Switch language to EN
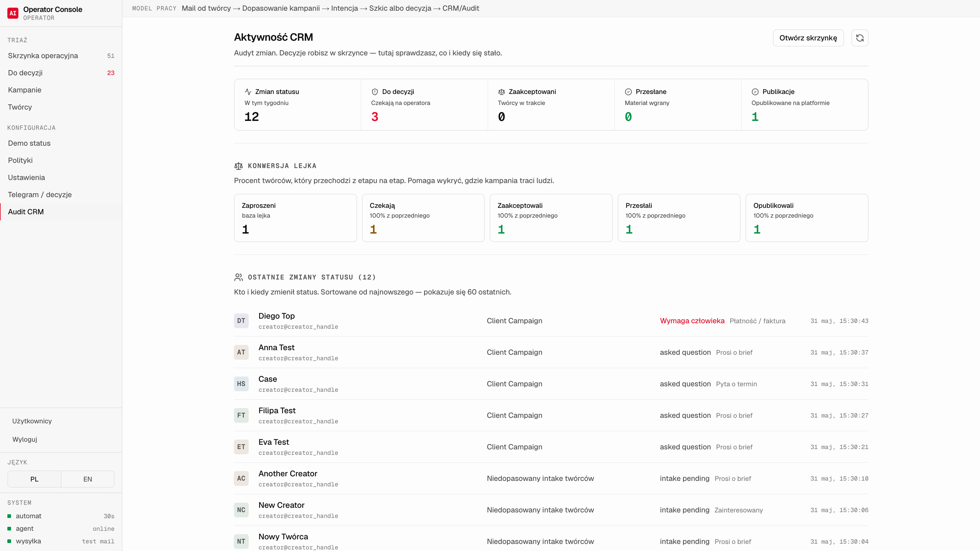Screen dimensions: 980x551 (x=88, y=479)
